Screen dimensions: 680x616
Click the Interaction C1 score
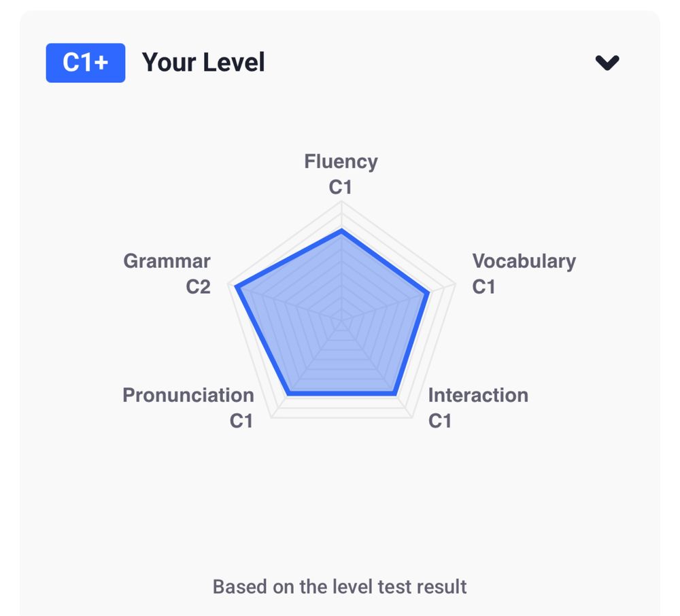(x=440, y=421)
